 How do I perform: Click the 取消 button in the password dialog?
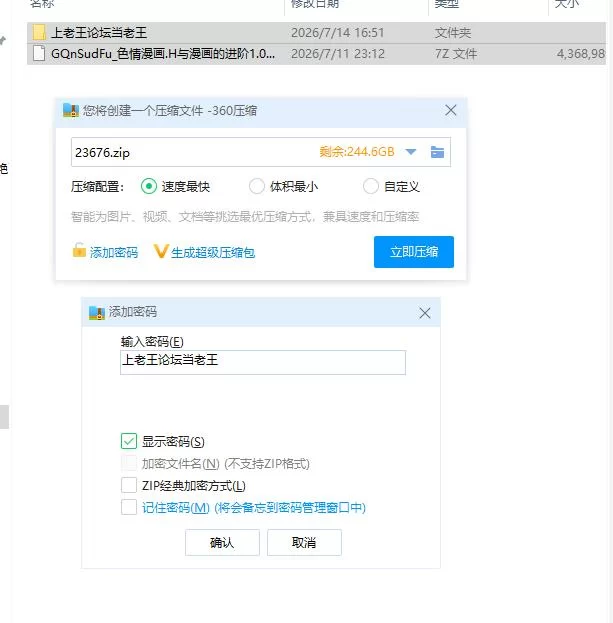(x=304, y=542)
